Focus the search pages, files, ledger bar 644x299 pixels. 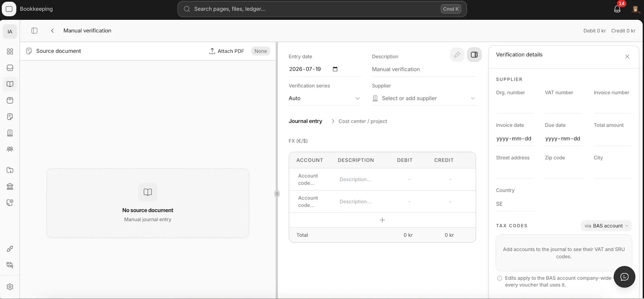point(322,9)
